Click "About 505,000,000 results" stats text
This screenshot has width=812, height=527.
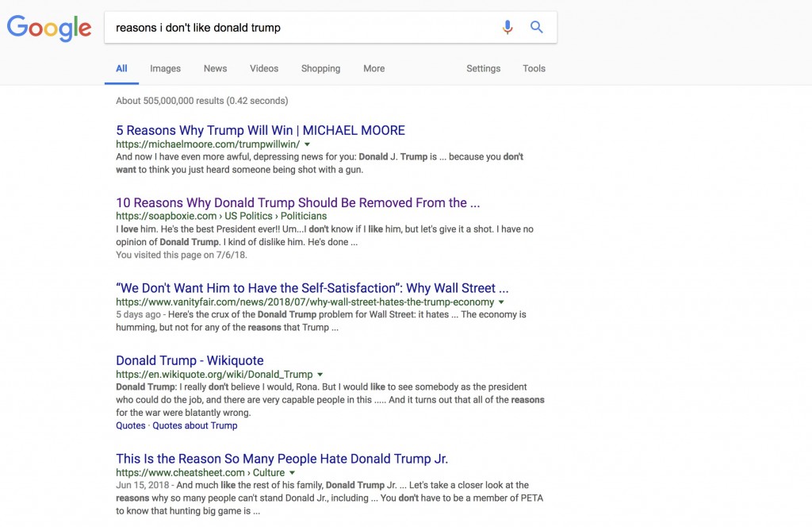coord(202,101)
